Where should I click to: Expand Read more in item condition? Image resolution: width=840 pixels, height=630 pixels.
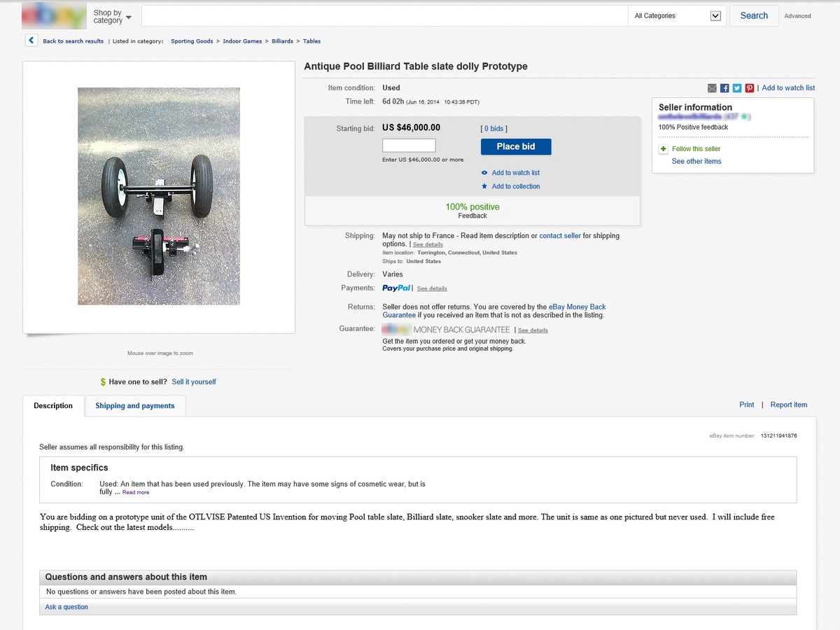(x=136, y=493)
